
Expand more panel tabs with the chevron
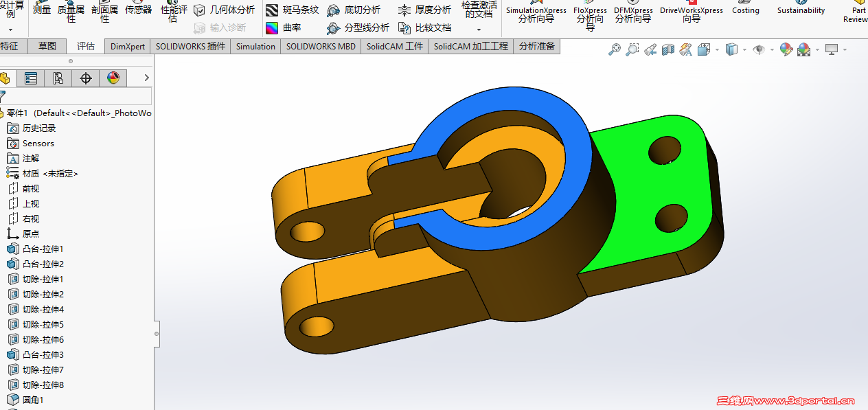click(x=146, y=78)
